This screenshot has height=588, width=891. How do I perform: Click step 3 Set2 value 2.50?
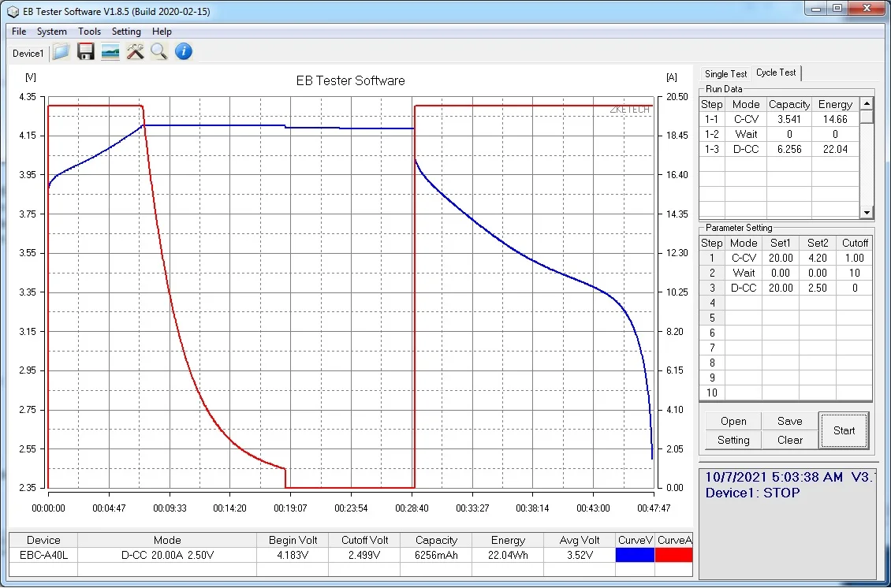tap(817, 288)
